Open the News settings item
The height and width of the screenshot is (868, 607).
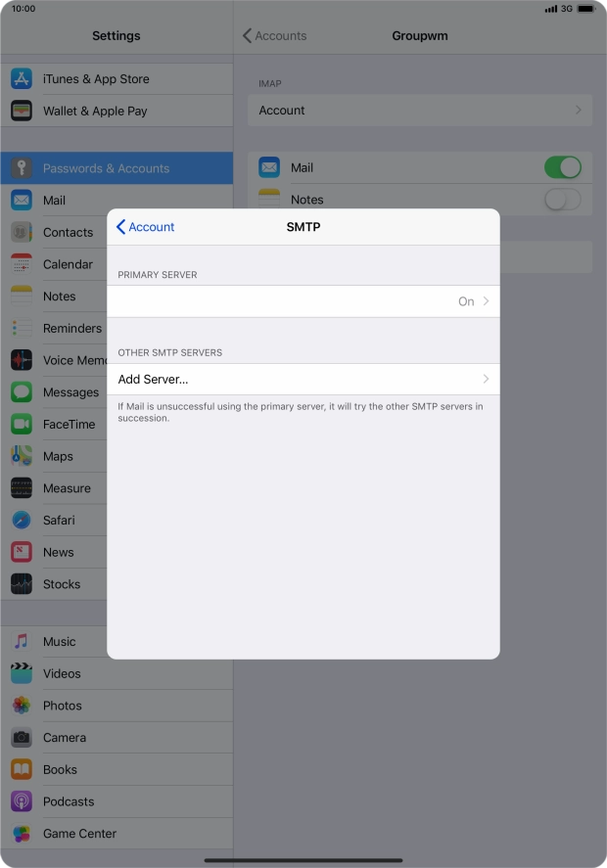(x=59, y=552)
